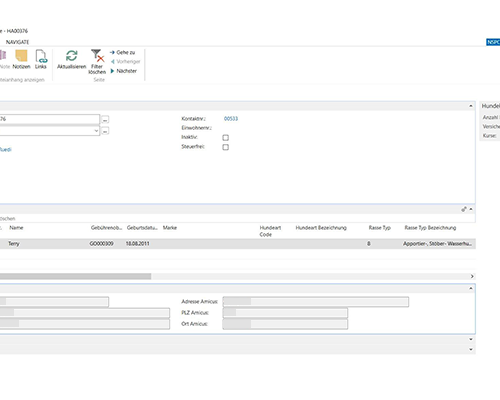Screen dimensions: 500x400
Task: Click the Filter löschen icon
Action: pos(97,62)
